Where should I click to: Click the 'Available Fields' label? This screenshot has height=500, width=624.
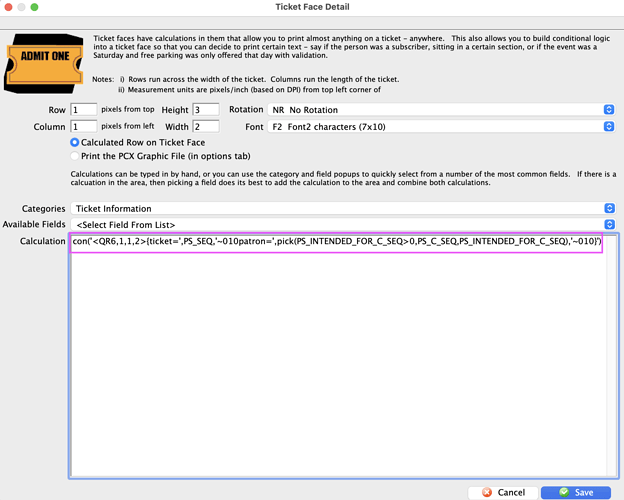point(34,224)
